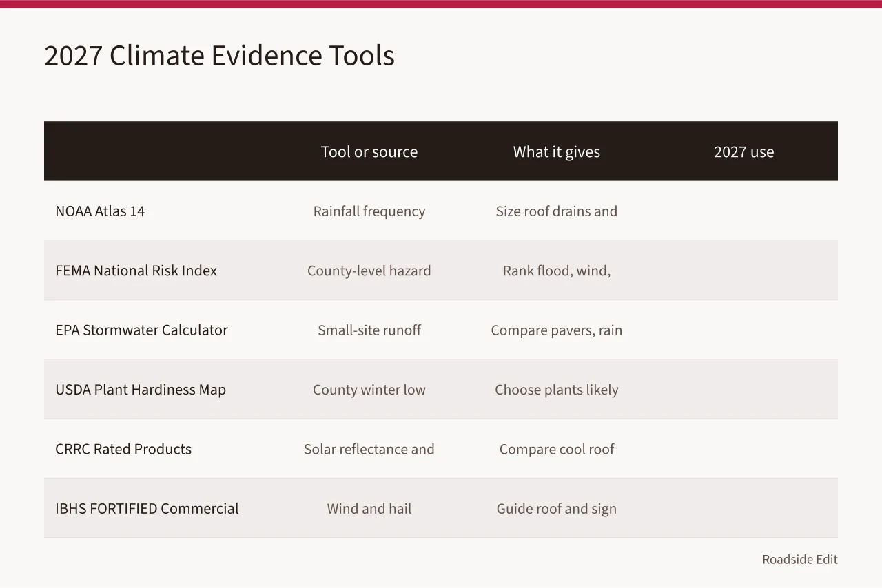Select the 'IBHS FORTIFIED Commercial' row label
882x588 pixels.
(147, 509)
